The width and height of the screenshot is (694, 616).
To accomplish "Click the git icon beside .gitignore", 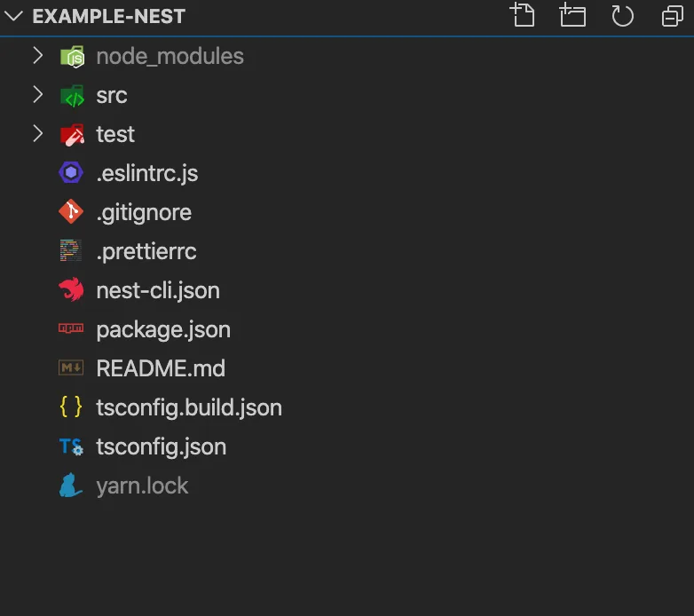I will (x=71, y=211).
